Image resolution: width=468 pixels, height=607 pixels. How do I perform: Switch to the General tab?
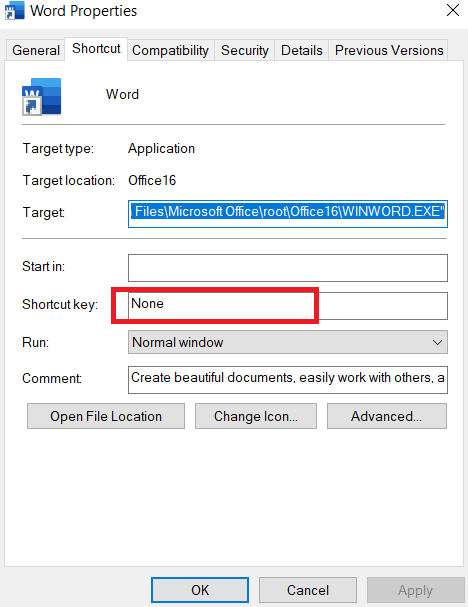pos(36,50)
